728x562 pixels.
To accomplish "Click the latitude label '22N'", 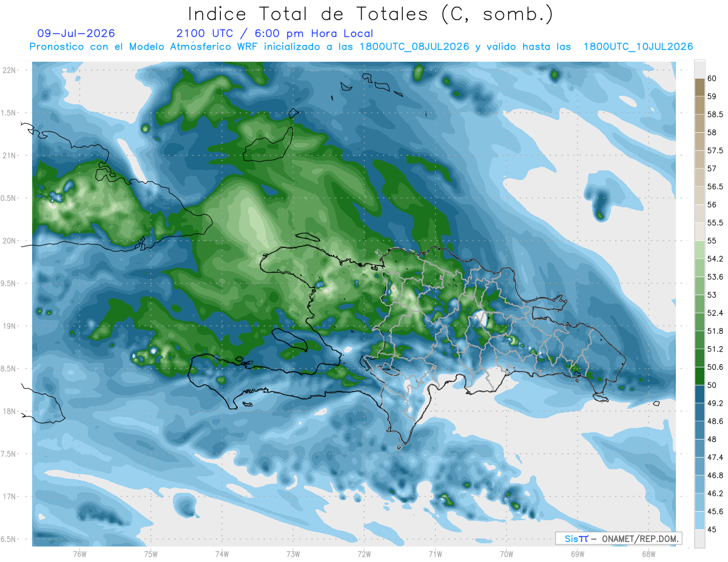I will tap(10, 70).
